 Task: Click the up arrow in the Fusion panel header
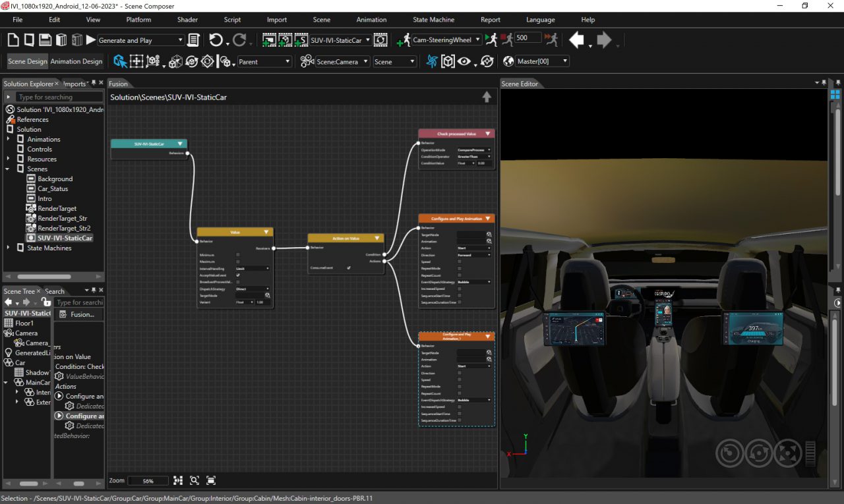pos(487,97)
